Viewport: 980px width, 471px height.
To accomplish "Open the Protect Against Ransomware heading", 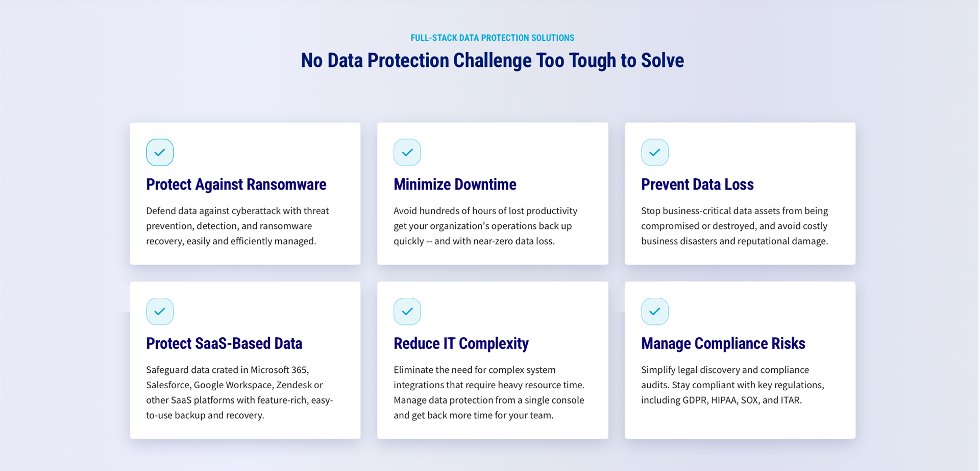I will (x=236, y=184).
